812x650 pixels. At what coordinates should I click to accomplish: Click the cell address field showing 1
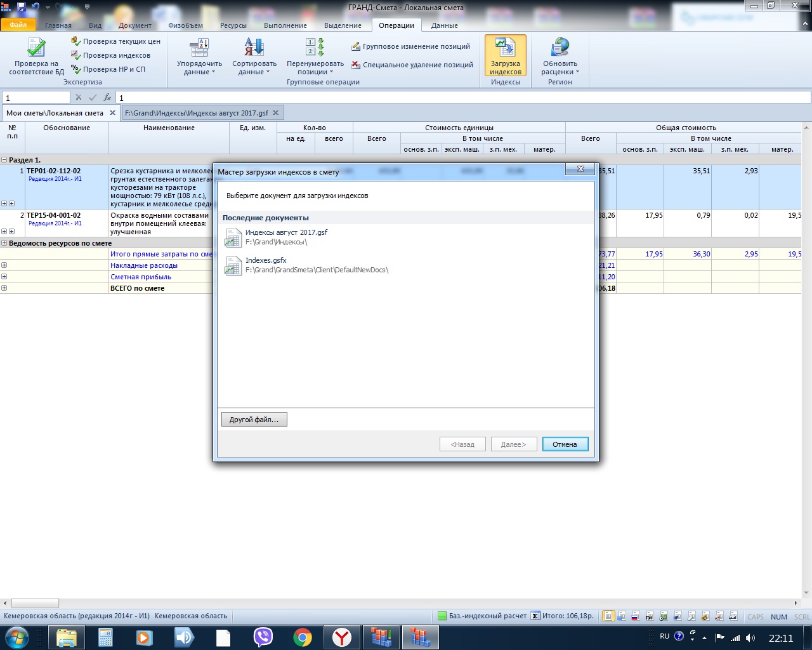pyautogui.click(x=36, y=98)
